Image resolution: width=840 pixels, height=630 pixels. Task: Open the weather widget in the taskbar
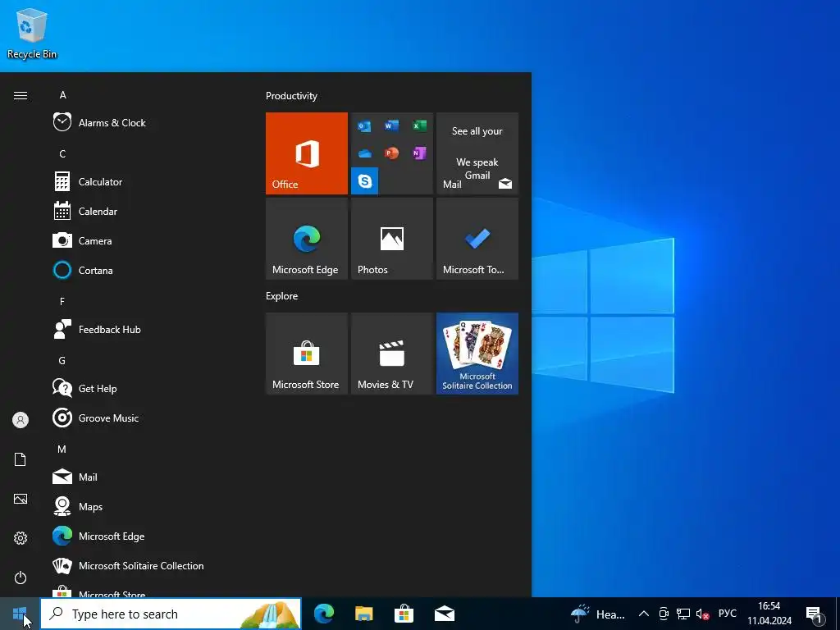(x=597, y=614)
